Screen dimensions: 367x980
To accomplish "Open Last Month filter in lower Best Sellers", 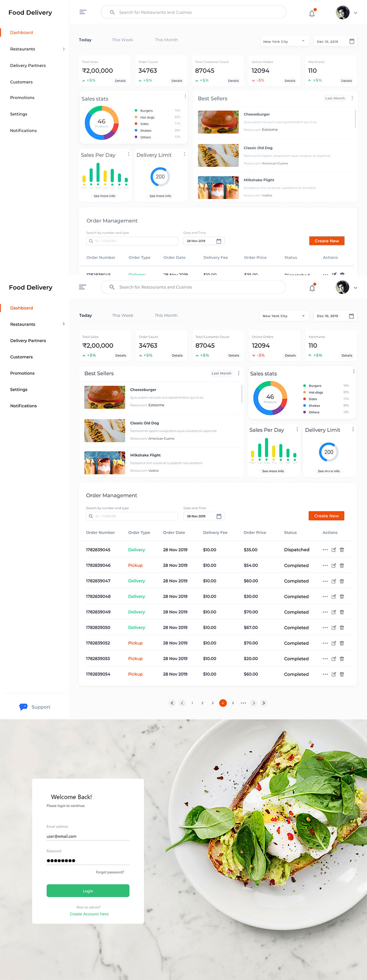I will click(x=222, y=373).
